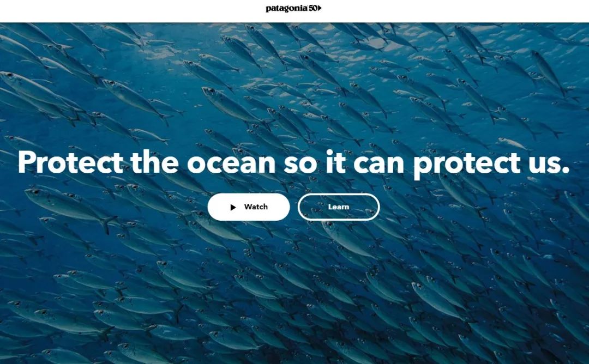589x364 pixels.
Task: Click the "Watch" text label
Action: click(x=256, y=207)
